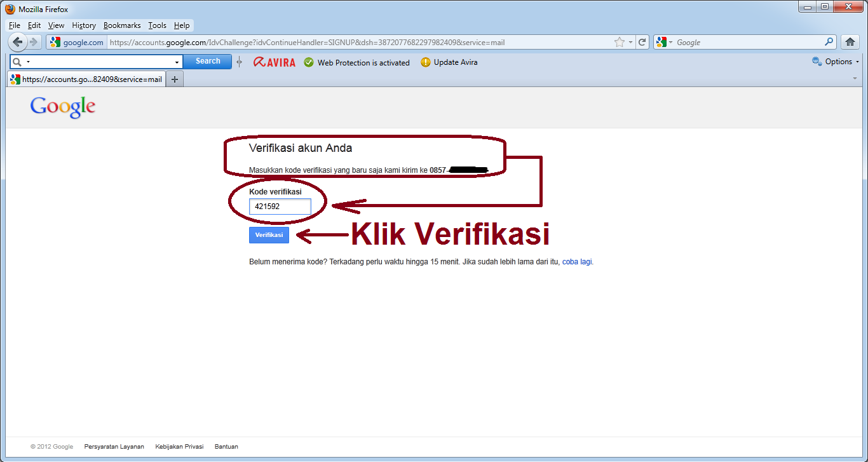
Task: Open the home page via the Home icon
Action: click(850, 42)
